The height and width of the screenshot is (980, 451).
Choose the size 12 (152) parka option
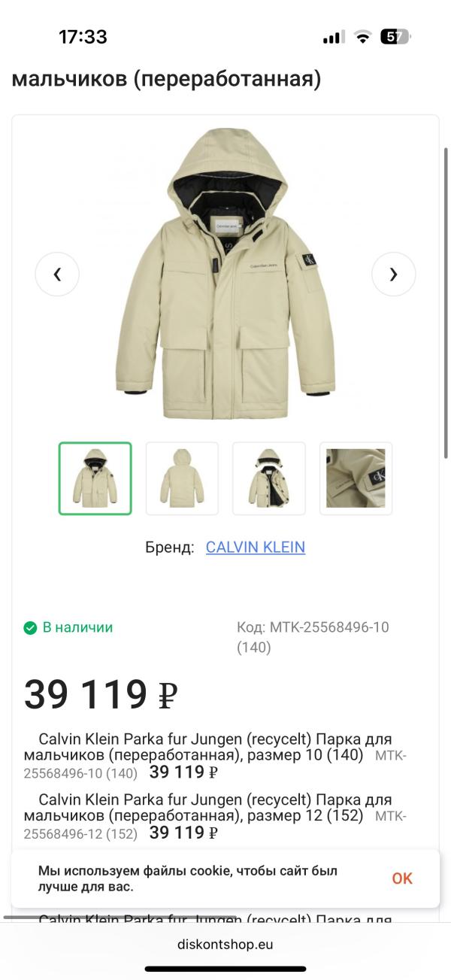coord(215,815)
